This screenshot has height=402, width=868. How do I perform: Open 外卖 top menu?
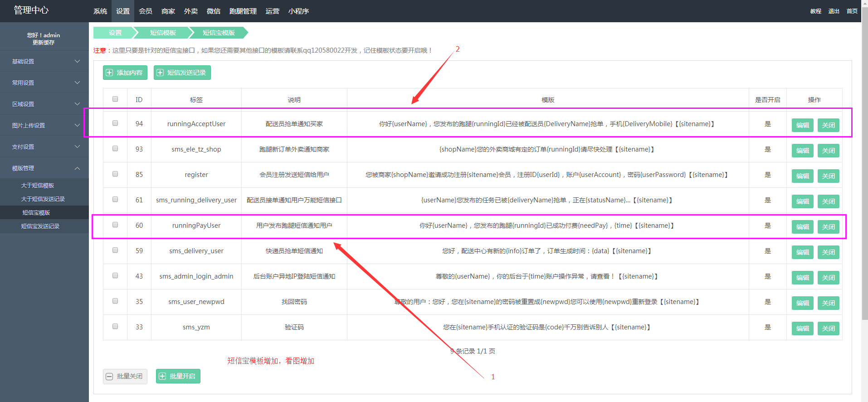point(191,11)
